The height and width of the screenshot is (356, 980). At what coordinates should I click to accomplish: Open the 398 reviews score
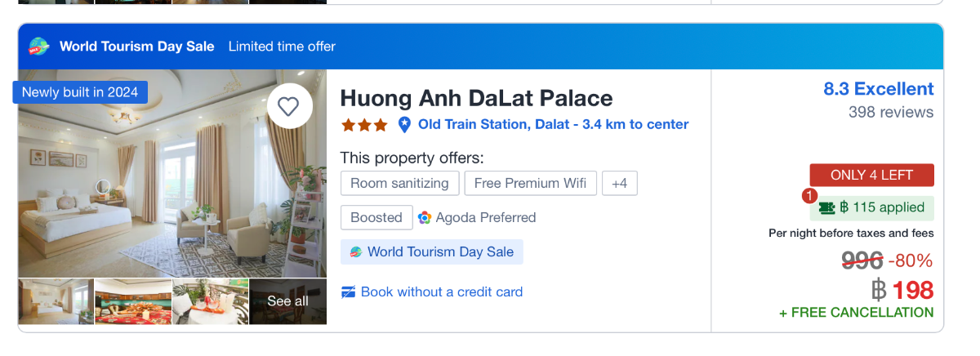890,112
